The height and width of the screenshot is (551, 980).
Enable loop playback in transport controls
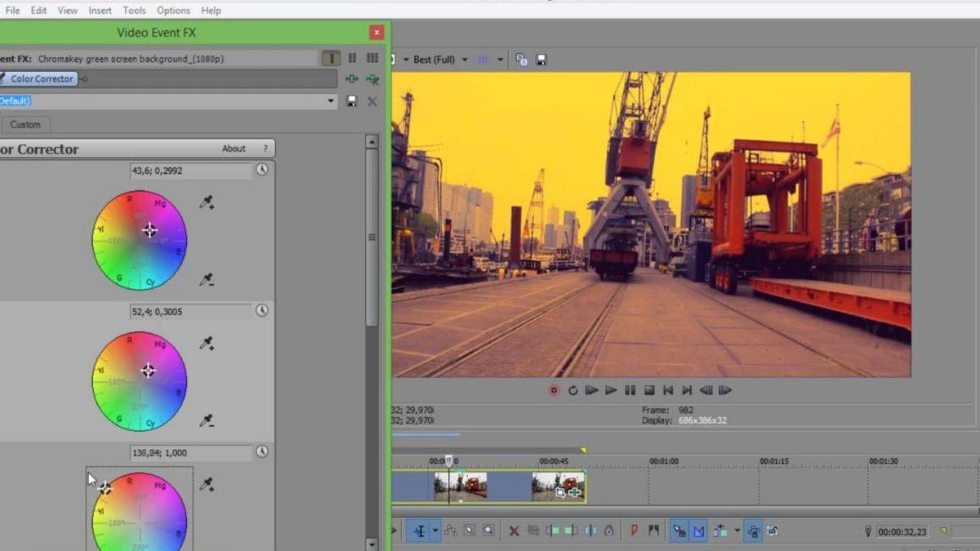[x=572, y=390]
